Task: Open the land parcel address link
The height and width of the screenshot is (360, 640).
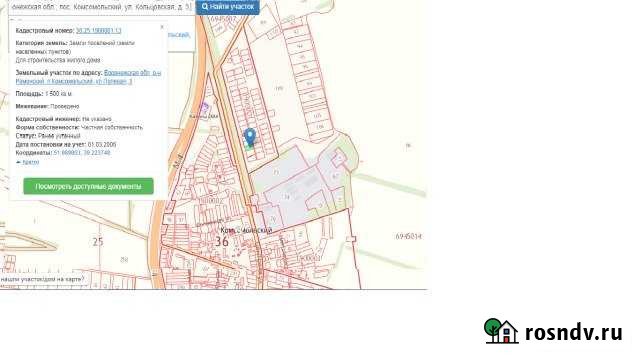Action: 89,77
